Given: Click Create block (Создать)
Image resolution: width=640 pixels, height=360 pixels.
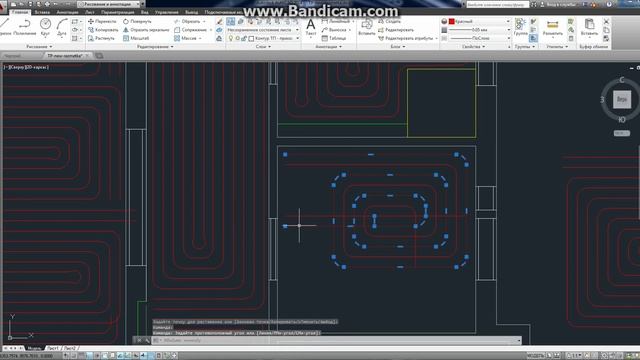Looking at the screenshot, I should coord(390,21).
